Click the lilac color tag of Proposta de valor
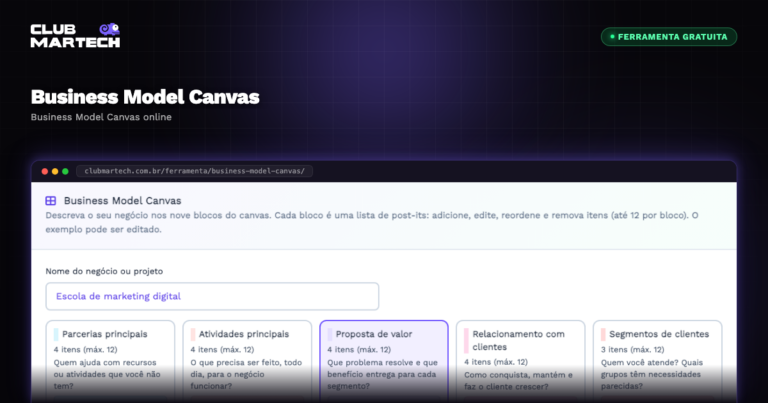 330,334
